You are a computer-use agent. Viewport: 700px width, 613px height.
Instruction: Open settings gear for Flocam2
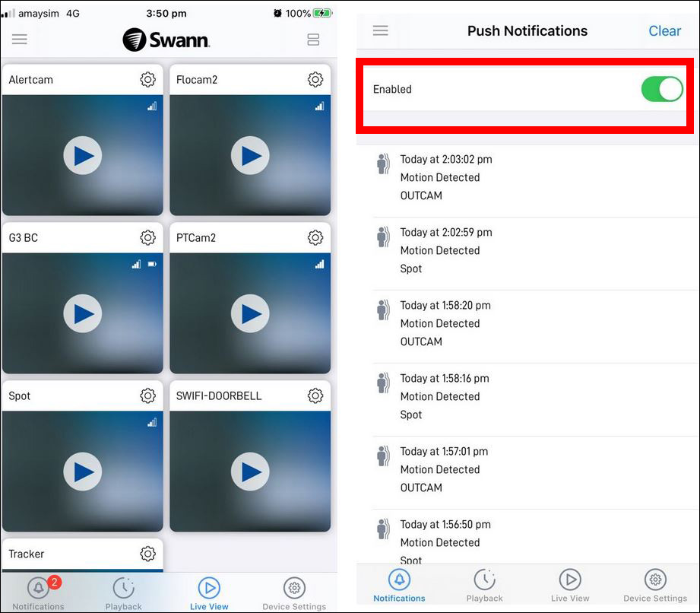tap(315, 80)
